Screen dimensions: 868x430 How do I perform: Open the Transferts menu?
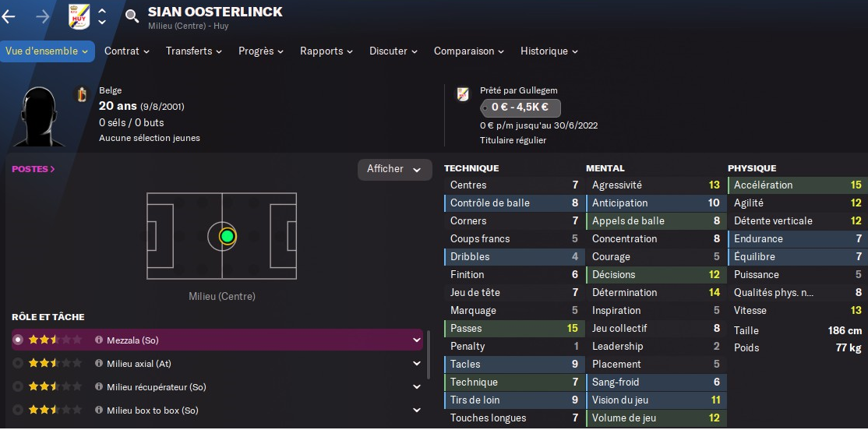click(x=193, y=51)
